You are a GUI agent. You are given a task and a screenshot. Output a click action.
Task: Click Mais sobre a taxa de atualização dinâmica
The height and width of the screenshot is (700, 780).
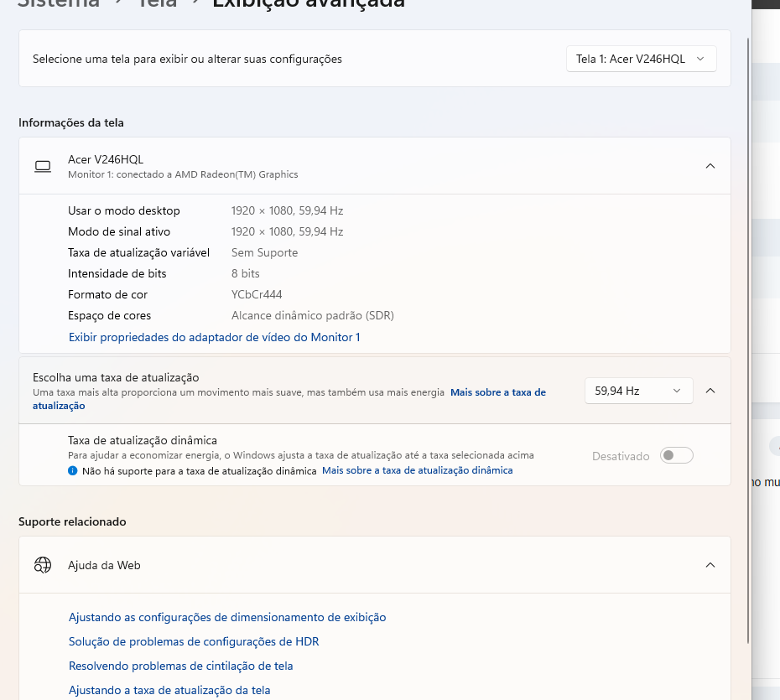[x=417, y=471]
